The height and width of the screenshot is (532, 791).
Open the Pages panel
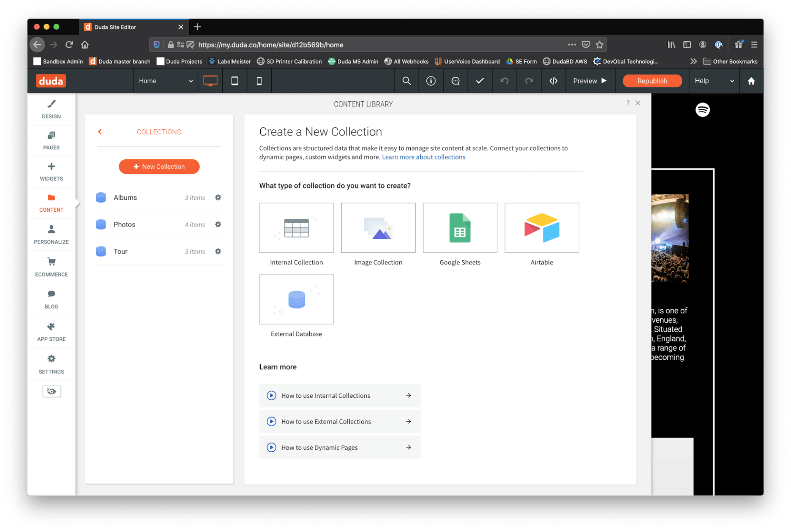click(51, 140)
